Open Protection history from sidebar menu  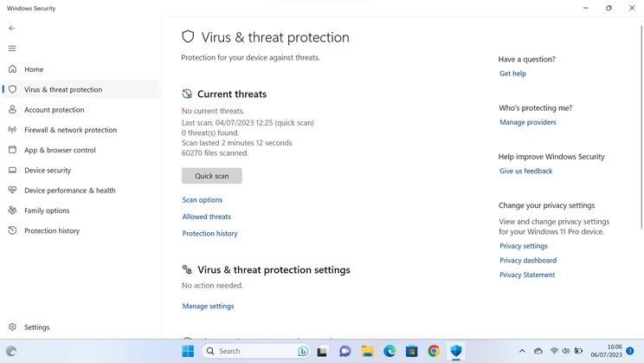click(x=52, y=230)
